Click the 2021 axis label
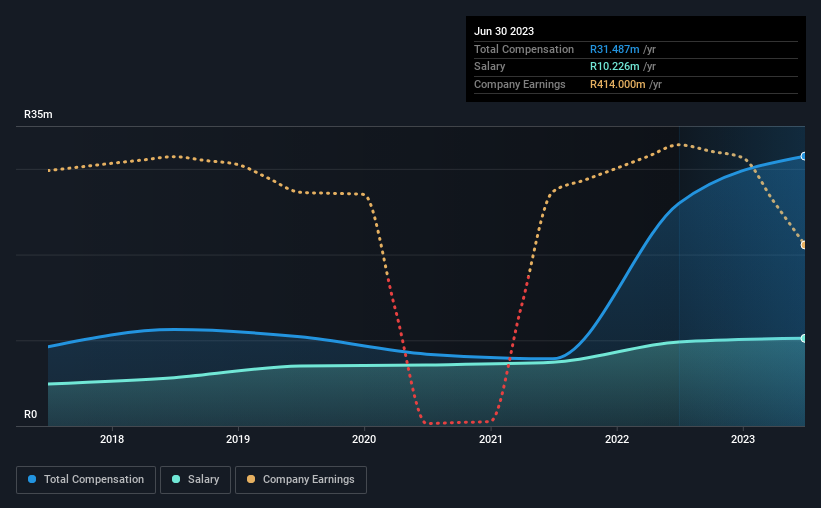 [491, 439]
